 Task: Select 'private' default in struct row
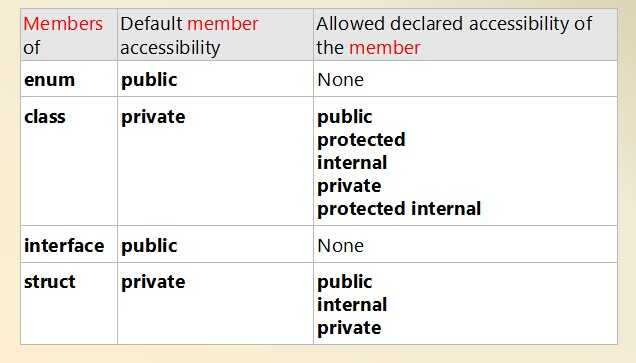pyautogui.click(x=153, y=283)
